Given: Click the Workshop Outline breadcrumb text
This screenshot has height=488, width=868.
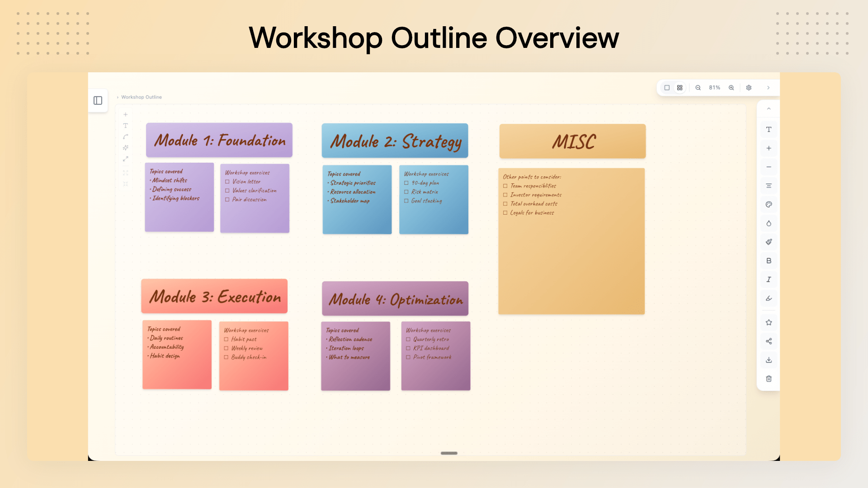Looking at the screenshot, I should pyautogui.click(x=142, y=97).
